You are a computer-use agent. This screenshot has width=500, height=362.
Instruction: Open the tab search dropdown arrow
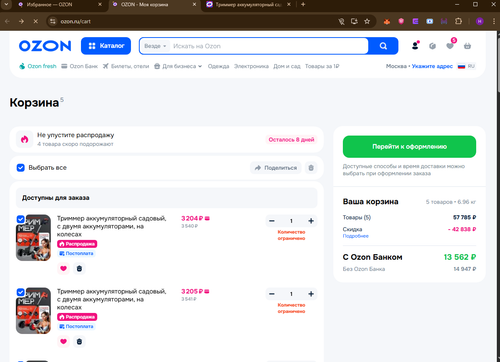(x=7, y=5)
